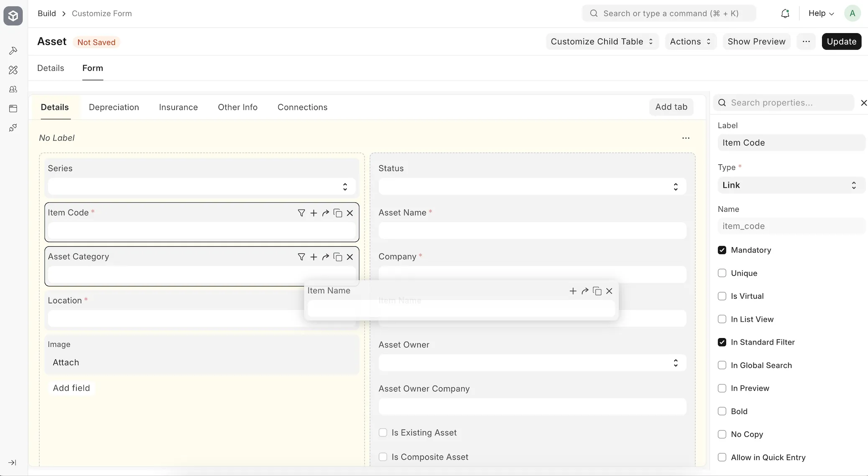868x476 pixels.
Task: Click the go-to arrow icon on Item Name
Action: [585, 291]
